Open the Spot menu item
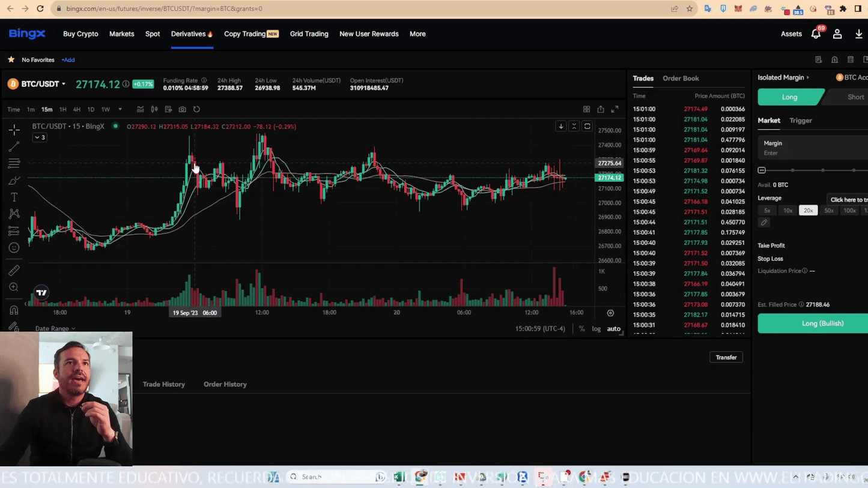Image resolution: width=868 pixels, height=488 pixels. [153, 34]
